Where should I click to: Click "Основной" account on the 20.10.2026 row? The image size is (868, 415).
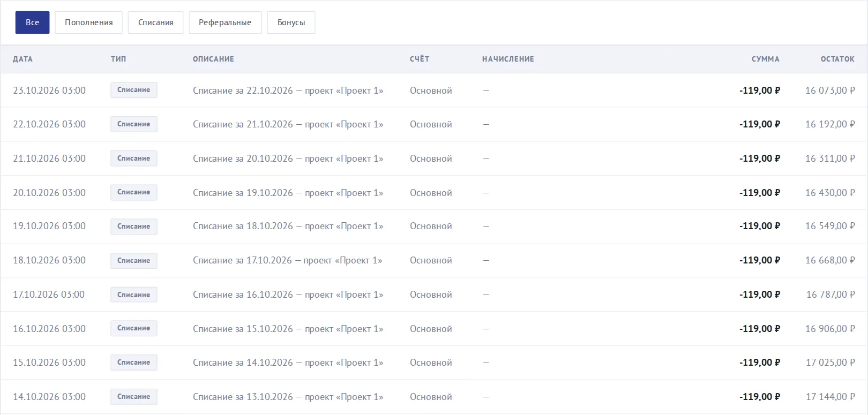(431, 193)
